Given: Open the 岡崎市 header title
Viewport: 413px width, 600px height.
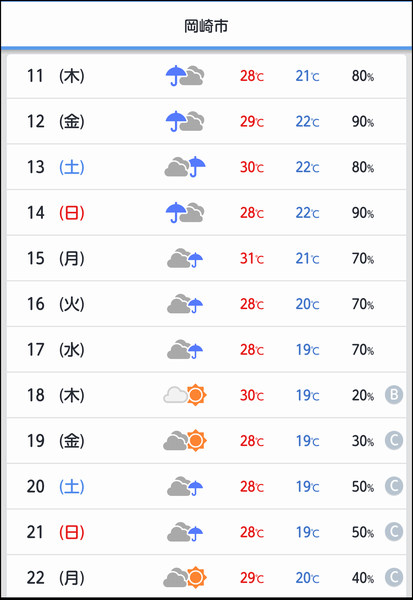Looking at the screenshot, I should pyautogui.click(x=206, y=26).
